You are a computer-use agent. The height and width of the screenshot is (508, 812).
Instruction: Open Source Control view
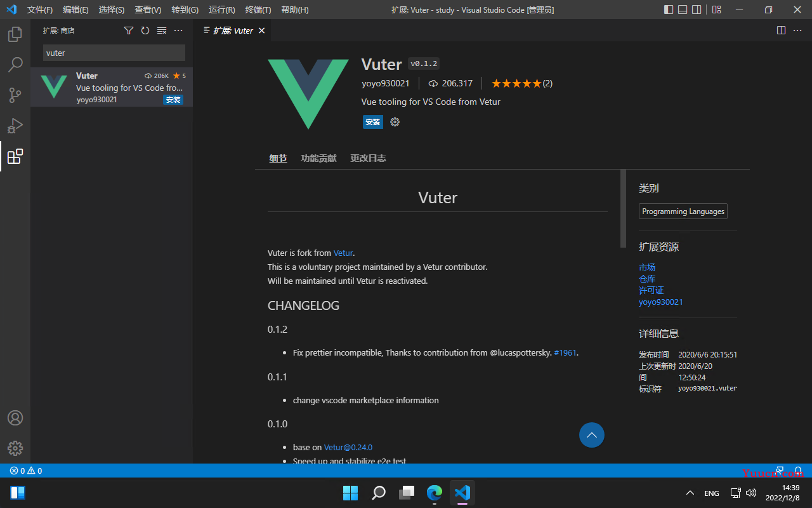coord(15,95)
